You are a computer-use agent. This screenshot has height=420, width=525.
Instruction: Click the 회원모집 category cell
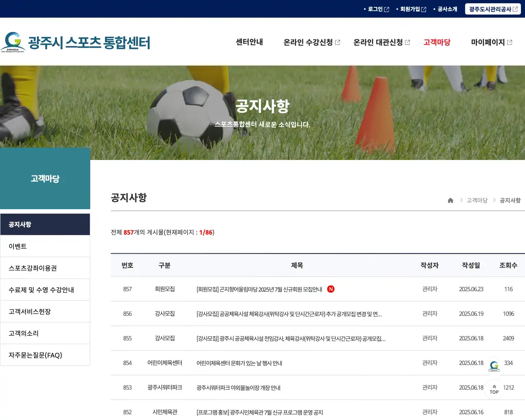click(x=165, y=289)
